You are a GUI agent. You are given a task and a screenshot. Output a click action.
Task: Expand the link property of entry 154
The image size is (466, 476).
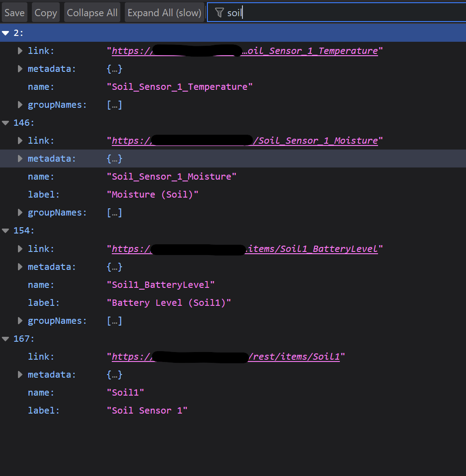click(20, 248)
